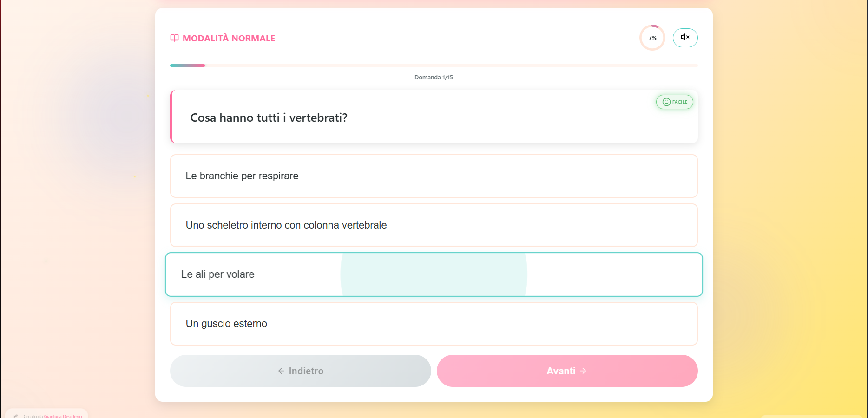The image size is (868, 418).
Task: Toggle the speaker mute button
Action: point(685,38)
